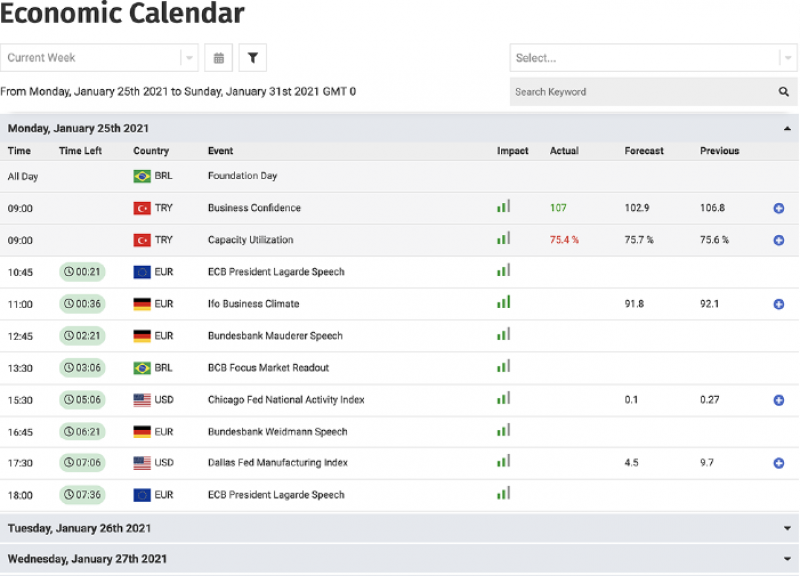Click the filter funnel icon
The height and width of the screenshot is (576, 800).
pos(253,58)
